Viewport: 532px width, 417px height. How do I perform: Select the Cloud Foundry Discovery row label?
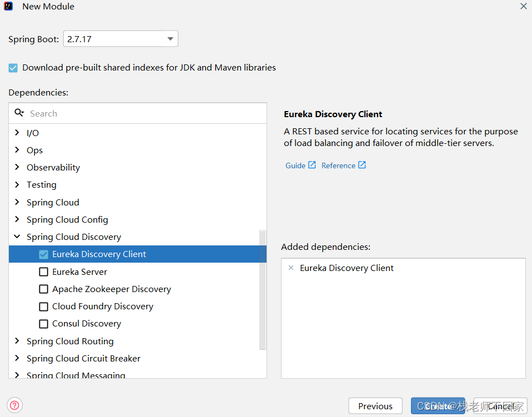pyautogui.click(x=103, y=307)
